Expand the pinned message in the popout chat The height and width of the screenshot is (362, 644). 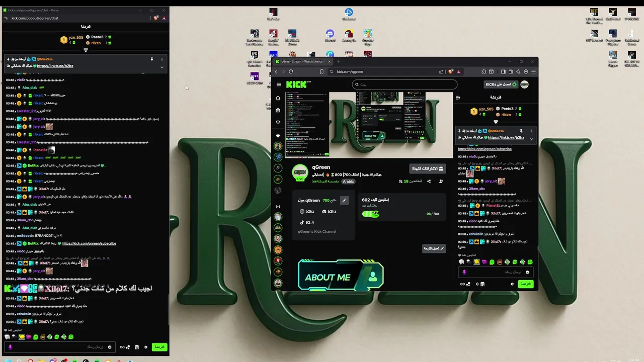pos(162,67)
